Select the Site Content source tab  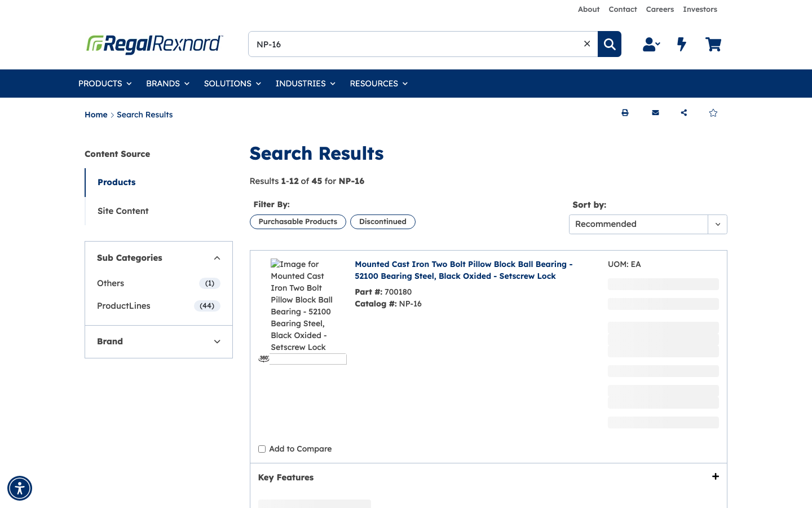[123, 211]
